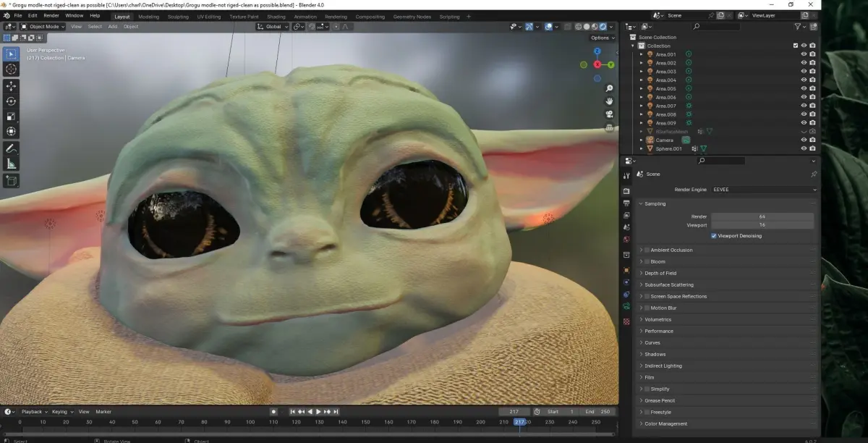Image resolution: width=868 pixels, height=443 pixels.
Task: Click the viewport pan hand icon
Action: 609,101
